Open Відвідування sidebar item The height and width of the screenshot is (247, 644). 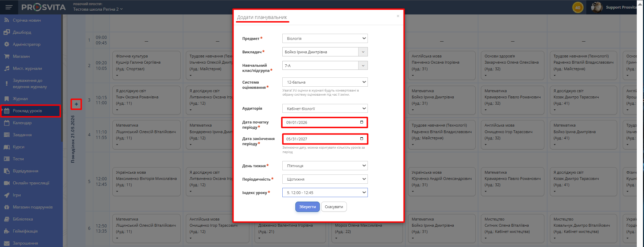pos(25,171)
